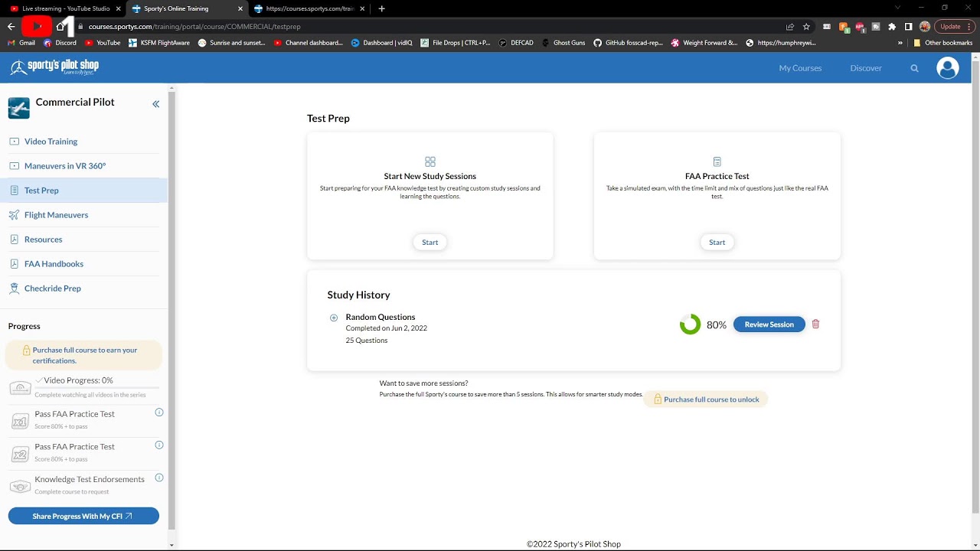This screenshot has width=980, height=551.
Task: Click Purchase full course to unlock
Action: (x=706, y=399)
